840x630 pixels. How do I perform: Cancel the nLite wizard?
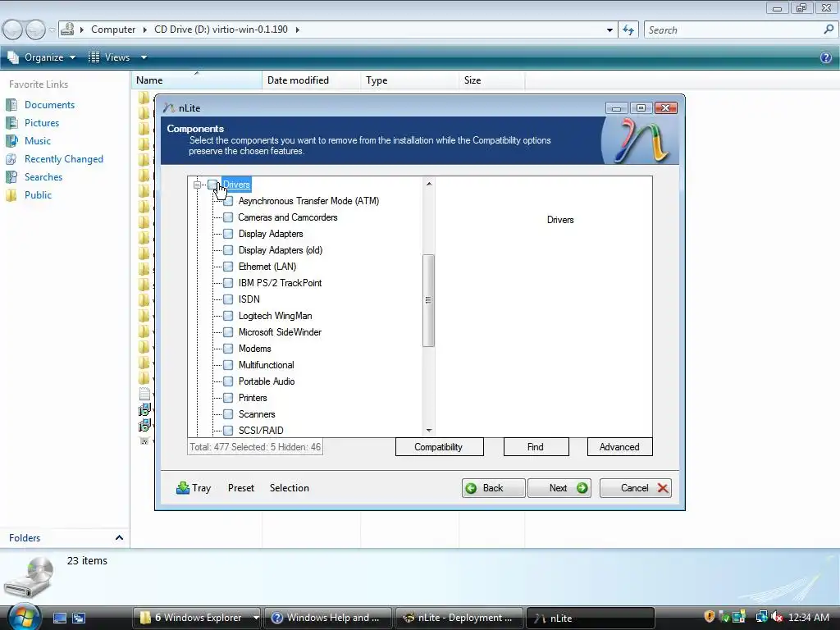[636, 488]
